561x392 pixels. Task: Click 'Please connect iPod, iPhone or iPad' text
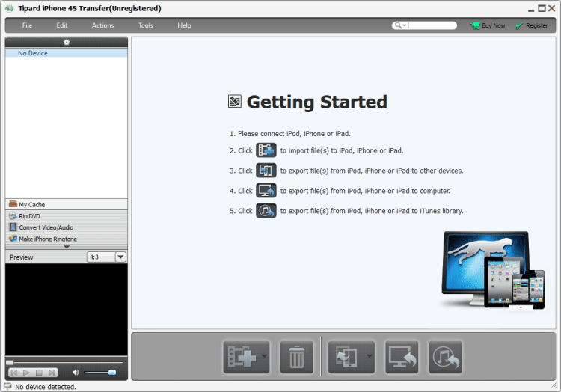tap(294, 133)
